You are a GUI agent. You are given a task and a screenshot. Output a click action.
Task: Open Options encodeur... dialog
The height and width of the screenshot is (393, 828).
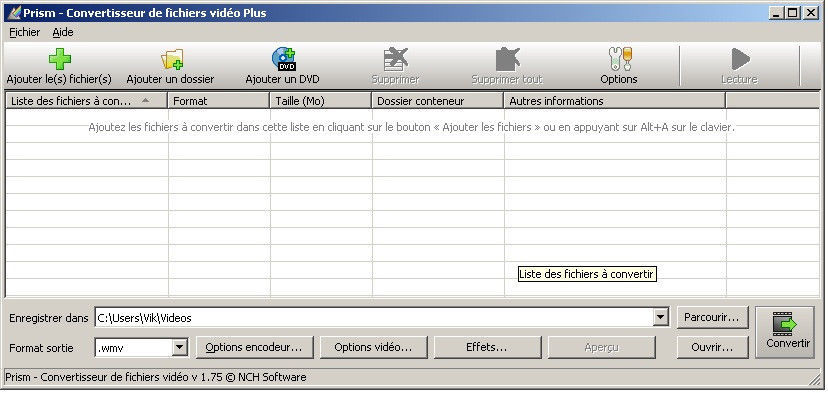pyautogui.click(x=255, y=347)
